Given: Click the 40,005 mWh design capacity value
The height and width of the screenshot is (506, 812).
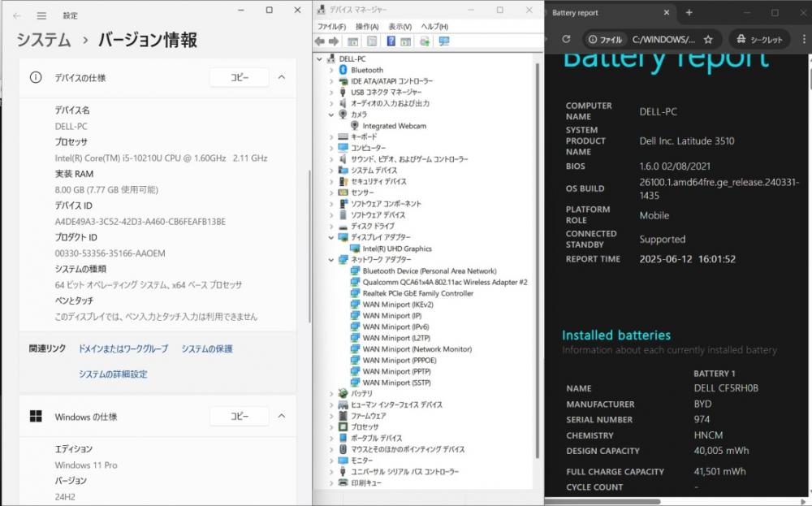Looking at the screenshot, I should point(721,451).
